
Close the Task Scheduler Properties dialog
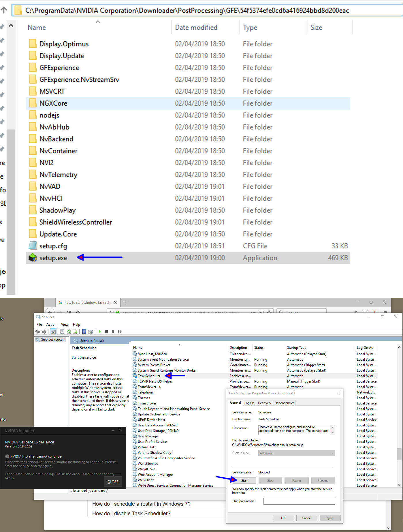pyautogui.click(x=338, y=393)
